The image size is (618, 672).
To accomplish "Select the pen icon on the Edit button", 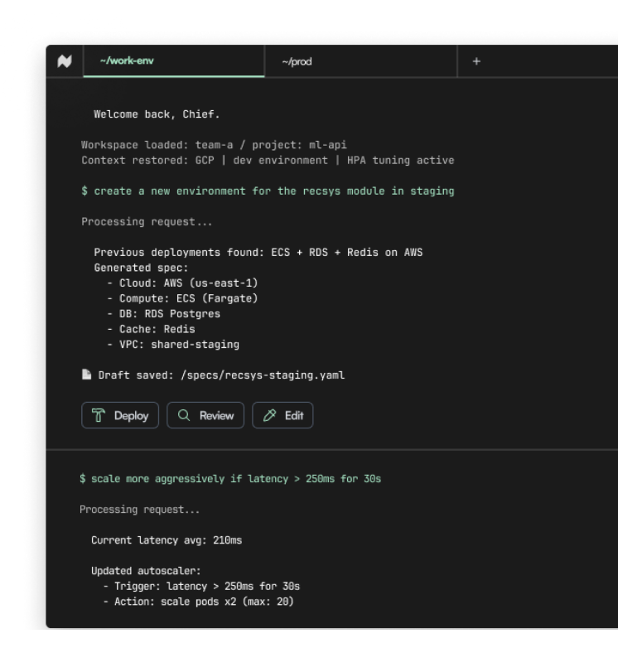I will coord(271,415).
